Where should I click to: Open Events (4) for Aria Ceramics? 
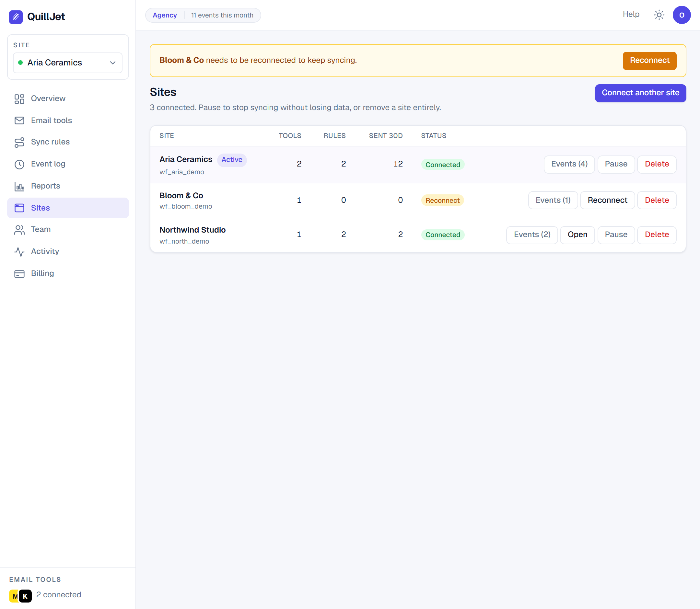pyautogui.click(x=569, y=164)
